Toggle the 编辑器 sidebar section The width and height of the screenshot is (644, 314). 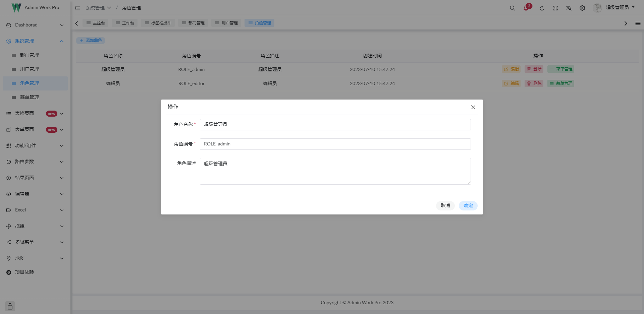coord(35,194)
